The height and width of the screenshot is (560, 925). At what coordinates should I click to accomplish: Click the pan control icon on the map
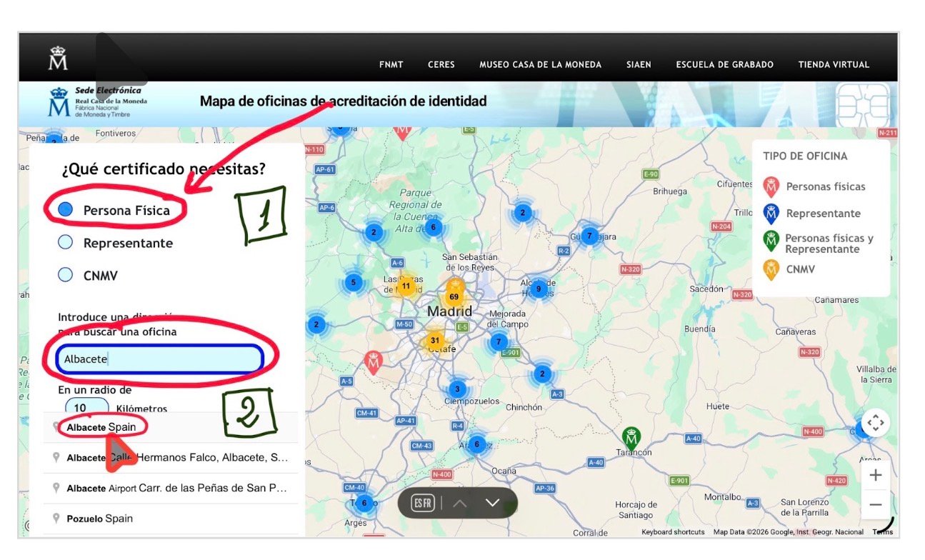875,423
